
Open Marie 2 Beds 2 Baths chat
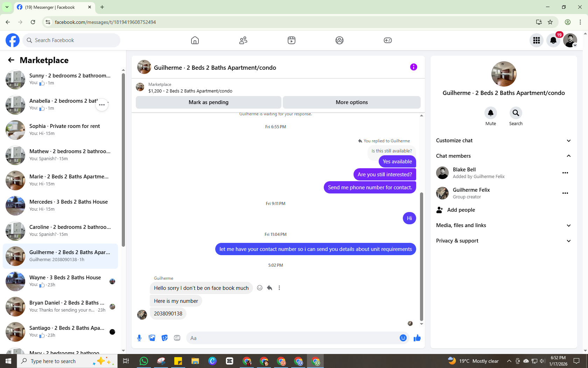click(61, 180)
